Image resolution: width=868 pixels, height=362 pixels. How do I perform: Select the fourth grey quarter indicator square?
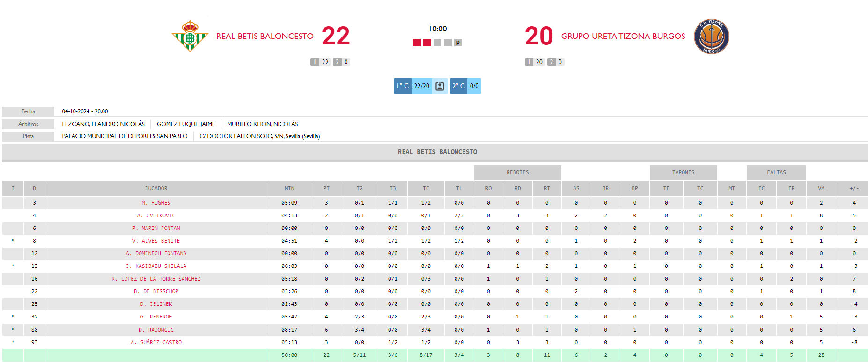448,43
